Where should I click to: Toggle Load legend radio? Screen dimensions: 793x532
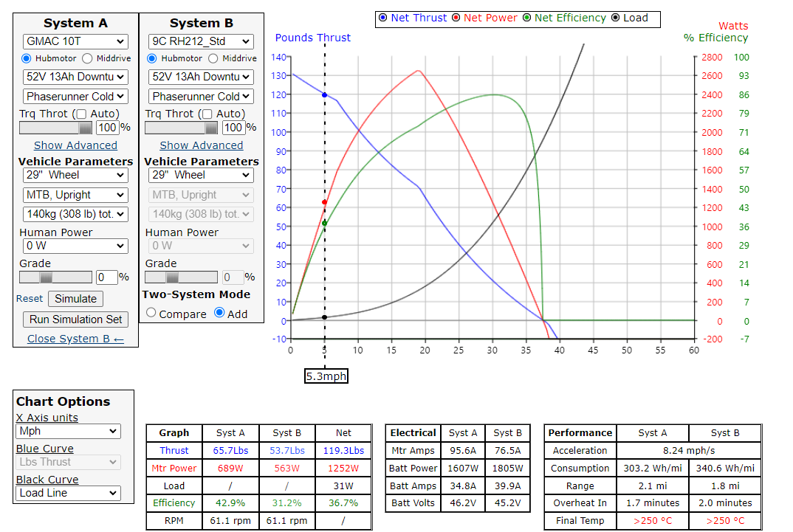tap(616, 18)
